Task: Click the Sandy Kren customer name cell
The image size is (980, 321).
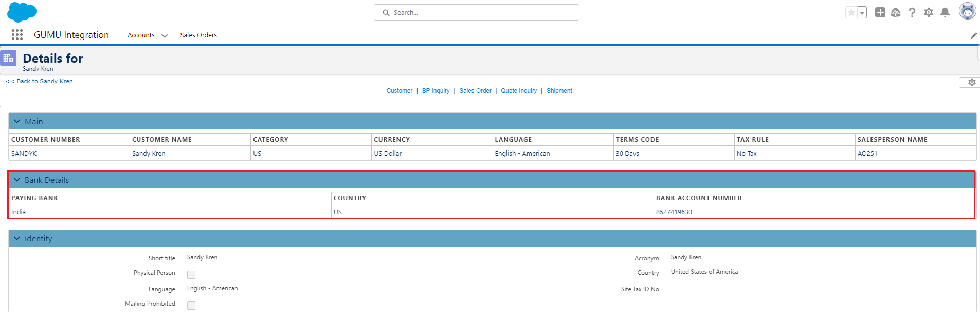Action: click(190, 153)
